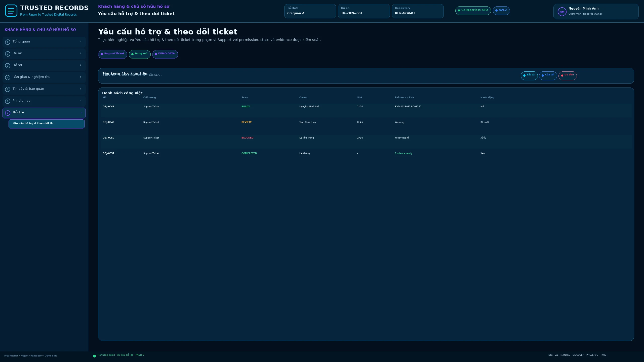644x362 pixels.
Task: Collapse the Hỗ trợ sidebar section
Action: pyautogui.click(x=44, y=113)
